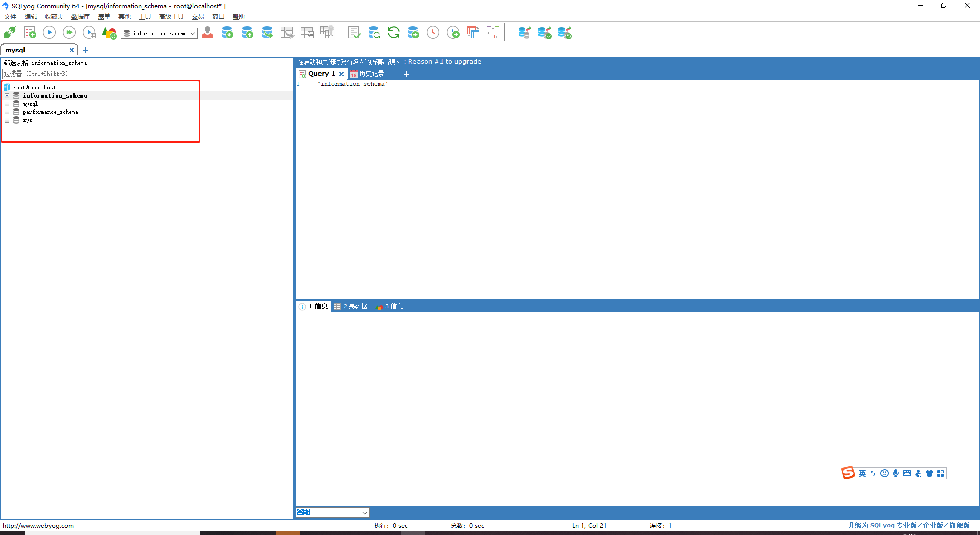Open the 工具 menu
Viewport: 980px width, 535px height.
(x=145, y=17)
